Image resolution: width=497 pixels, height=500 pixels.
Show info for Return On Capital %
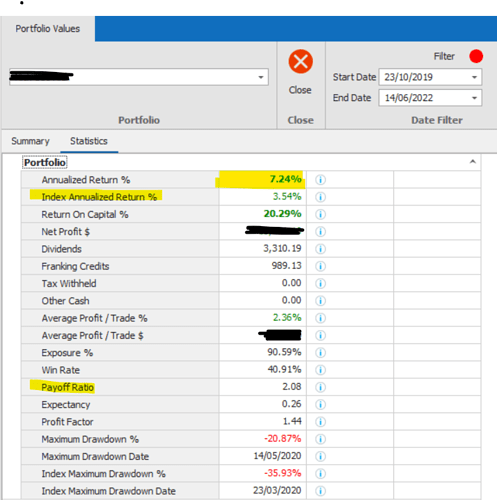[320, 214]
